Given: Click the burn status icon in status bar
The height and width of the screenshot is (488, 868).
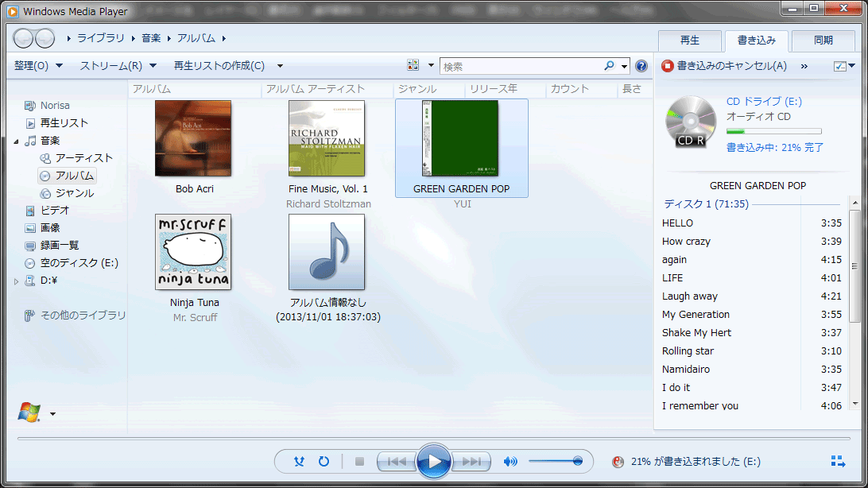Looking at the screenshot, I should [x=618, y=462].
